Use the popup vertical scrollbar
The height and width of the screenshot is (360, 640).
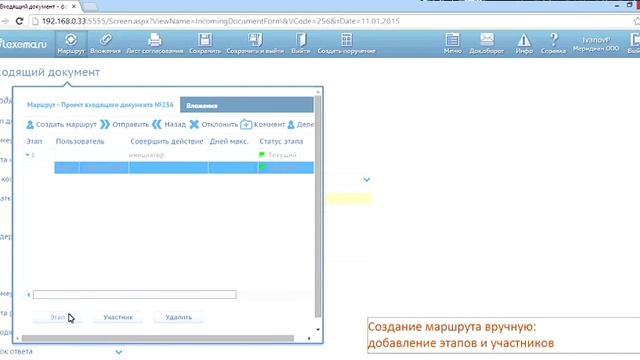pyautogui.click(x=318, y=206)
